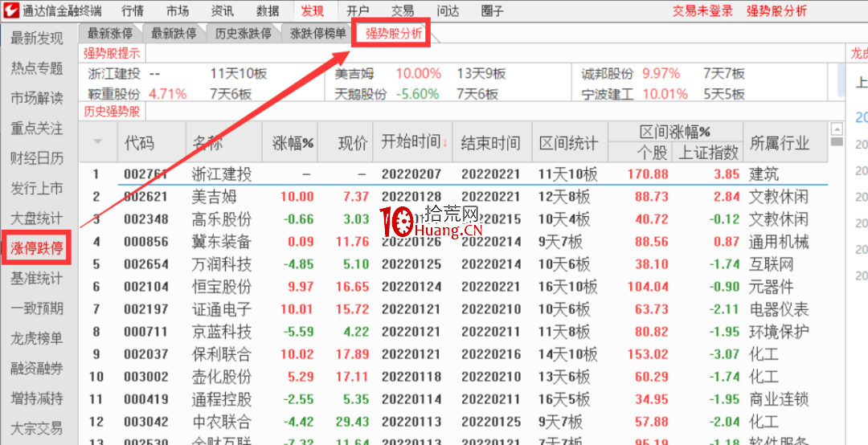The image size is (868, 445).
Task: Open the 开户 menu
Action: pos(358,10)
